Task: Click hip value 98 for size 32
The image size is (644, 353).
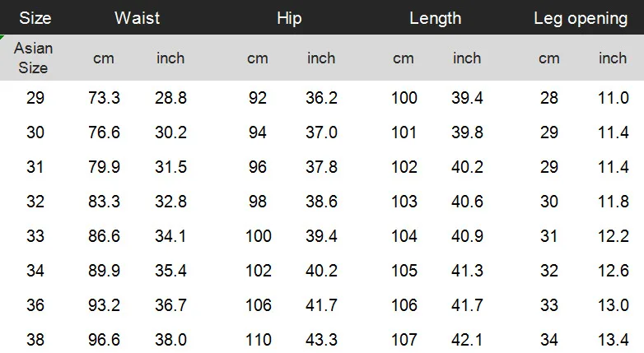Action: [258, 201]
